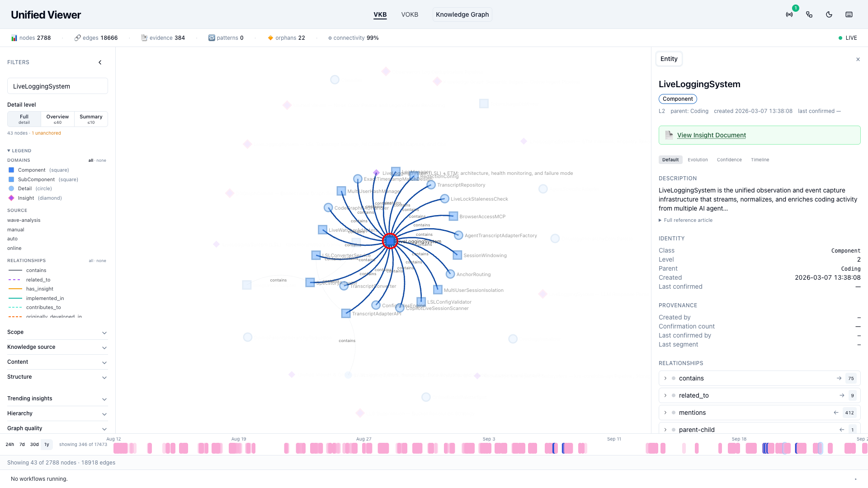Close the Entity details panel
This screenshot has width=868, height=488.
[858, 59]
